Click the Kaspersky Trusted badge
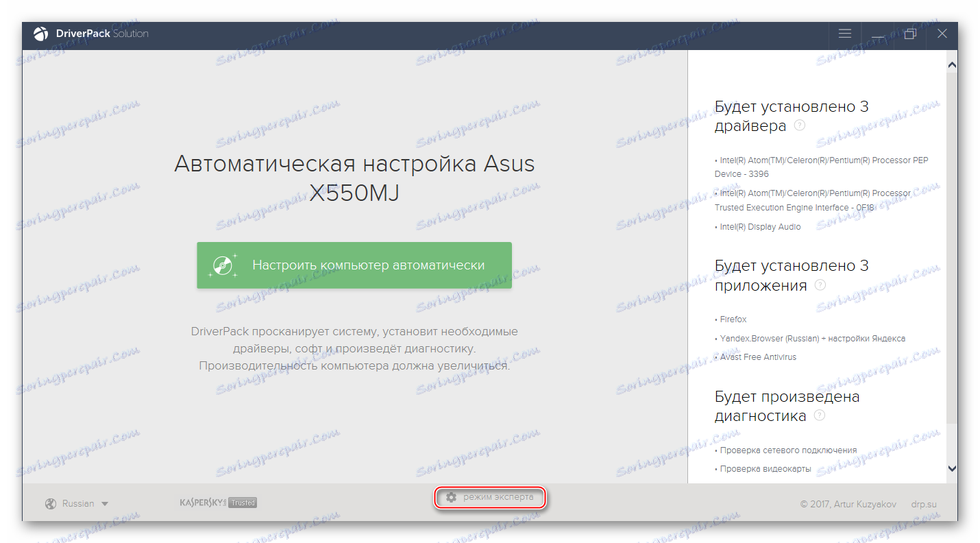This screenshot has width=980, height=543. point(218,503)
